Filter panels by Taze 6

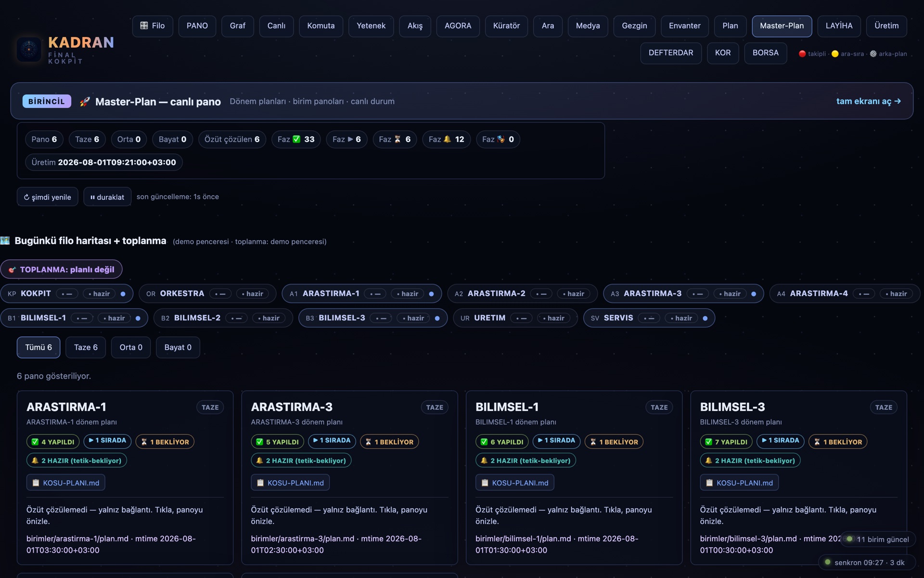86,347
